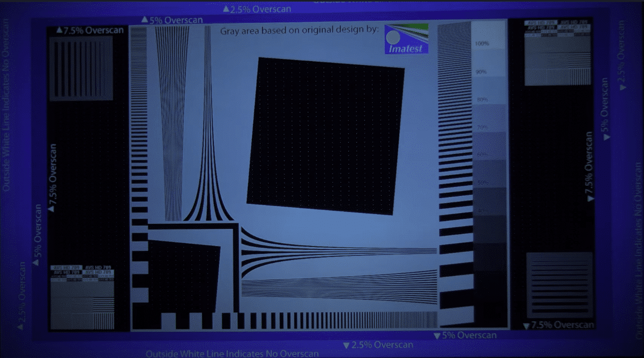
Task: Click the AVS HD 709 pattern box in the lower-left corner
Action: tap(82, 297)
